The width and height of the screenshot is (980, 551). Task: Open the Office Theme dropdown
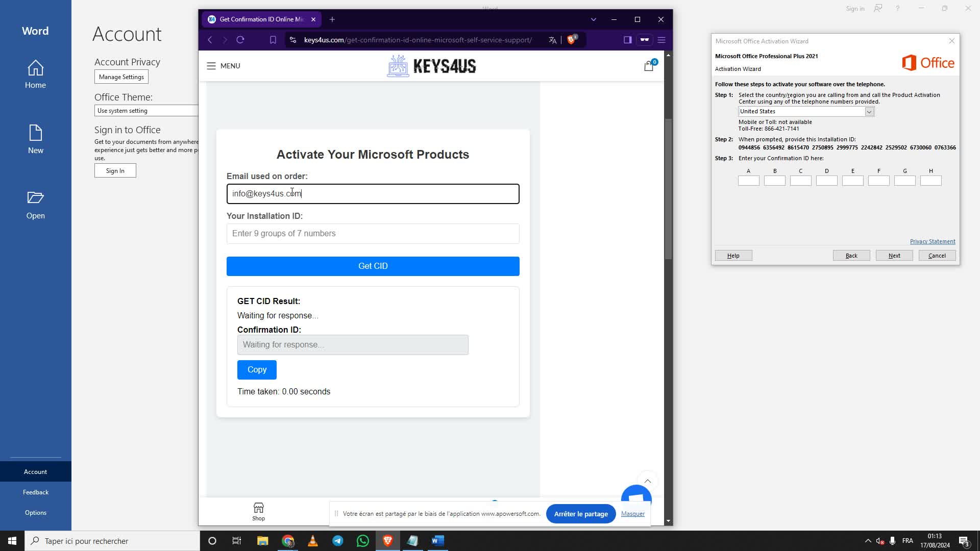click(146, 111)
